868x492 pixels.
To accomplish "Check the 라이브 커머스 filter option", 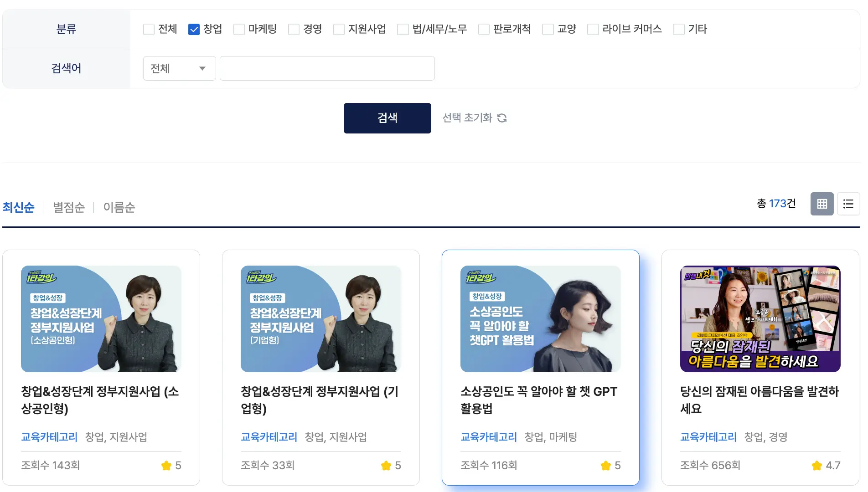I will tap(593, 29).
